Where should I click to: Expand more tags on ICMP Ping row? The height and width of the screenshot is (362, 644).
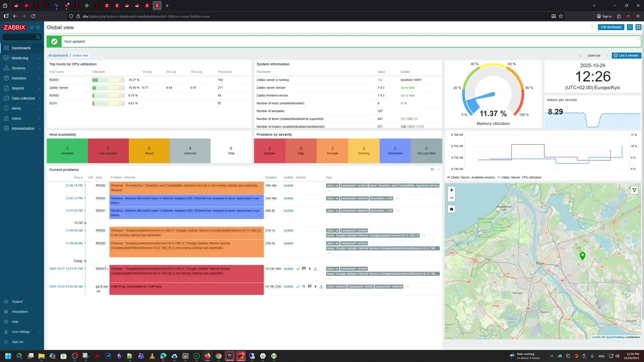point(408,287)
